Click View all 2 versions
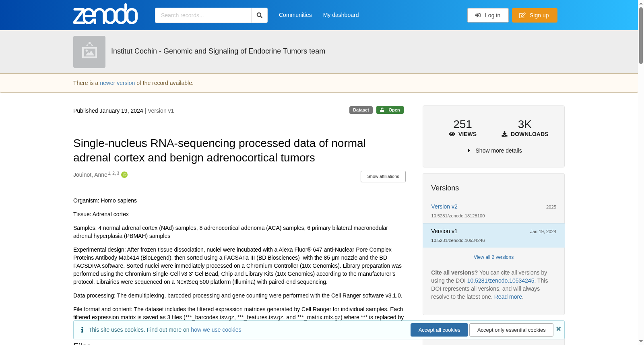This screenshot has height=345, width=644. (493, 257)
